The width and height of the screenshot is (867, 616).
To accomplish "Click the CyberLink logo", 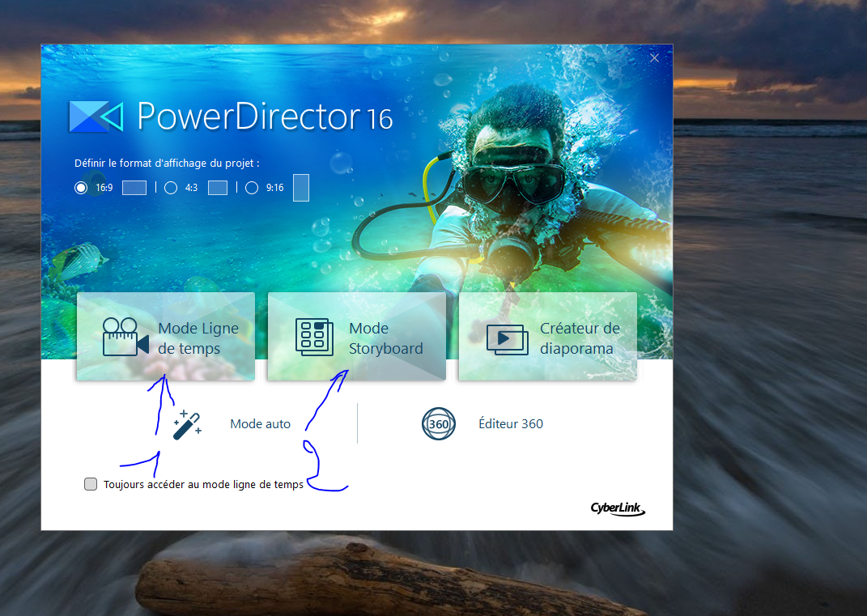I will (x=618, y=508).
